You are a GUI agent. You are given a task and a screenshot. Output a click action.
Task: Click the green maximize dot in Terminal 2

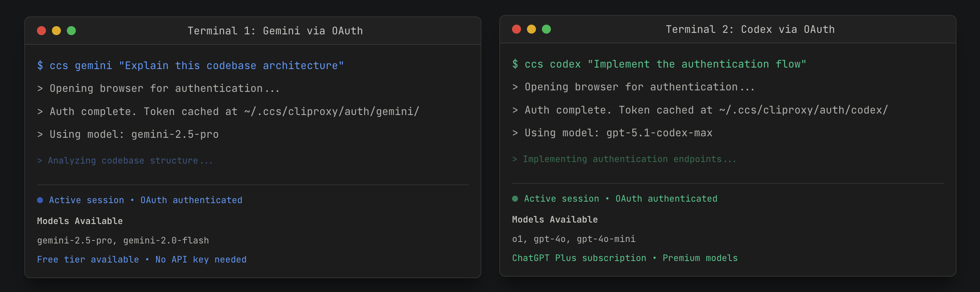(546, 29)
